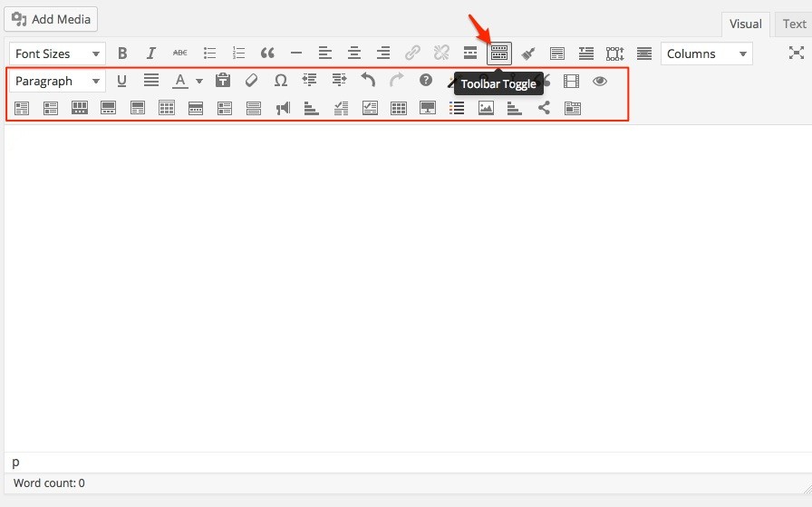Image resolution: width=812 pixels, height=507 pixels.
Task: Click the insert link icon
Action: [x=412, y=54]
